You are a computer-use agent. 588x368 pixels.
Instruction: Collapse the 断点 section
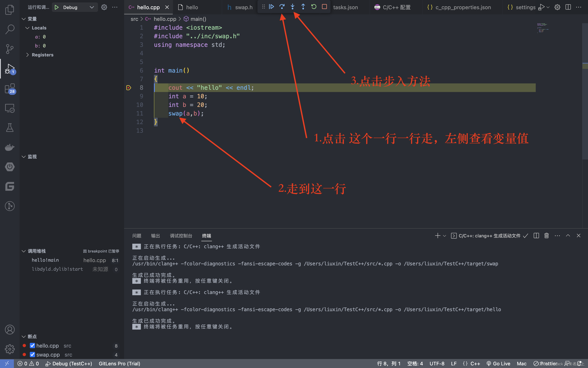(23, 336)
